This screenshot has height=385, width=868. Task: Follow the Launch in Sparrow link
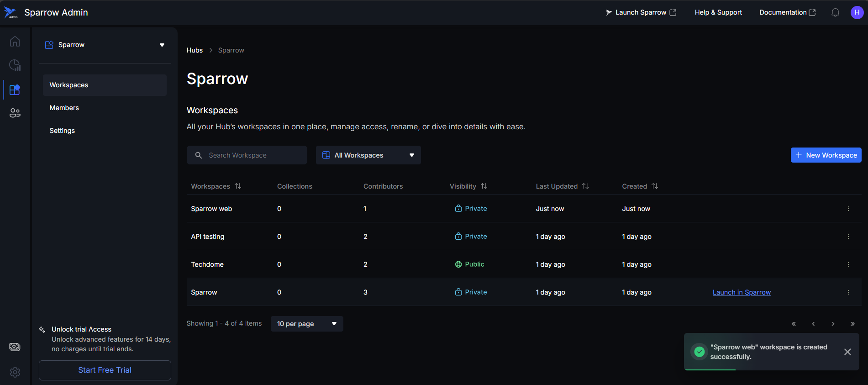[742, 292]
